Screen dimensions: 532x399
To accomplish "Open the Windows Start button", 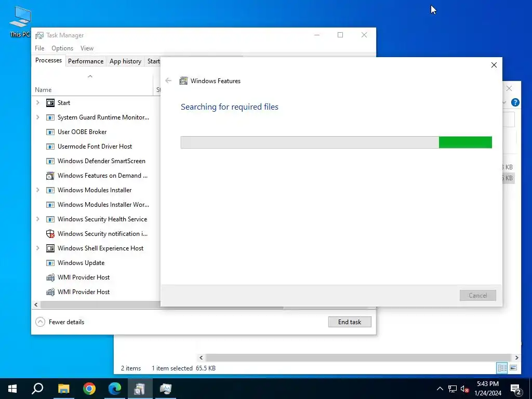I will click(12, 389).
